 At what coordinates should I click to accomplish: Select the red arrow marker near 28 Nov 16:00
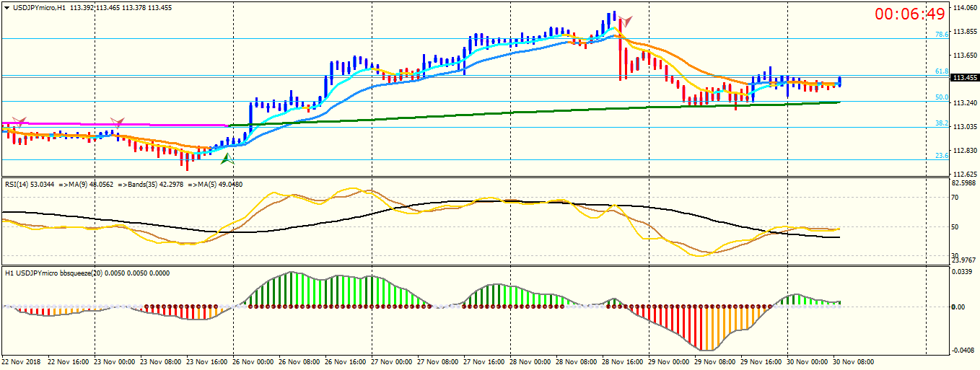[x=625, y=22]
